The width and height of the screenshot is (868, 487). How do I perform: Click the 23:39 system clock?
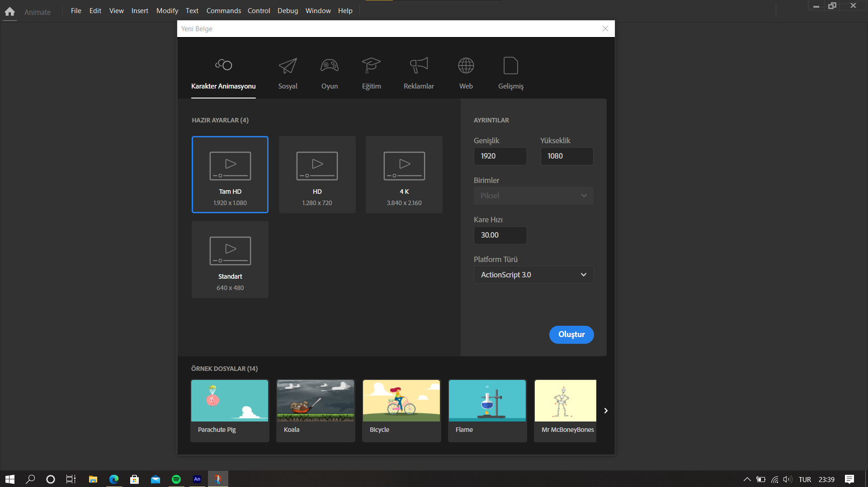pyautogui.click(x=826, y=480)
